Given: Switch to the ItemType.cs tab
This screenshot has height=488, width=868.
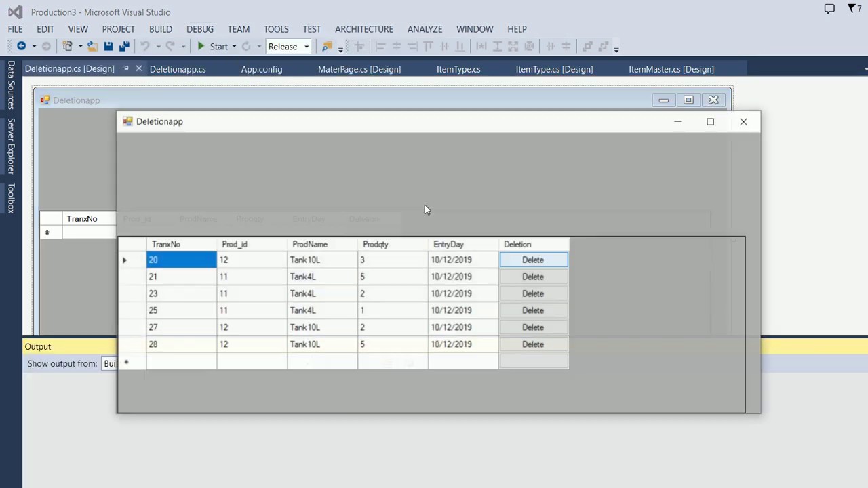Looking at the screenshot, I should pos(458,69).
